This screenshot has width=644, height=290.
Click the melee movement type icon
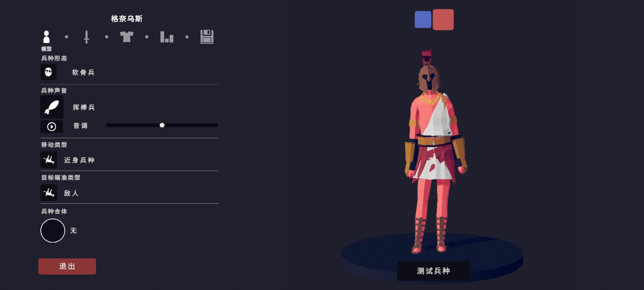49,160
